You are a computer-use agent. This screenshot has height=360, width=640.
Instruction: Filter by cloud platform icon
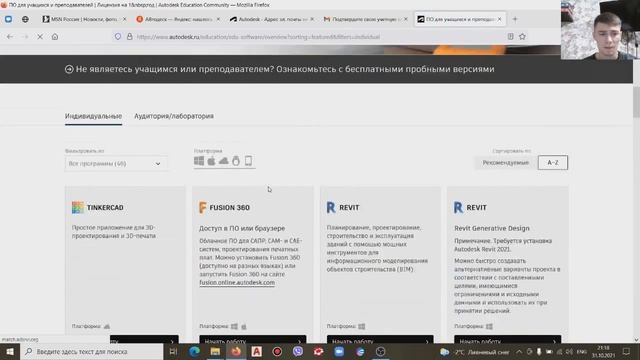click(224, 161)
